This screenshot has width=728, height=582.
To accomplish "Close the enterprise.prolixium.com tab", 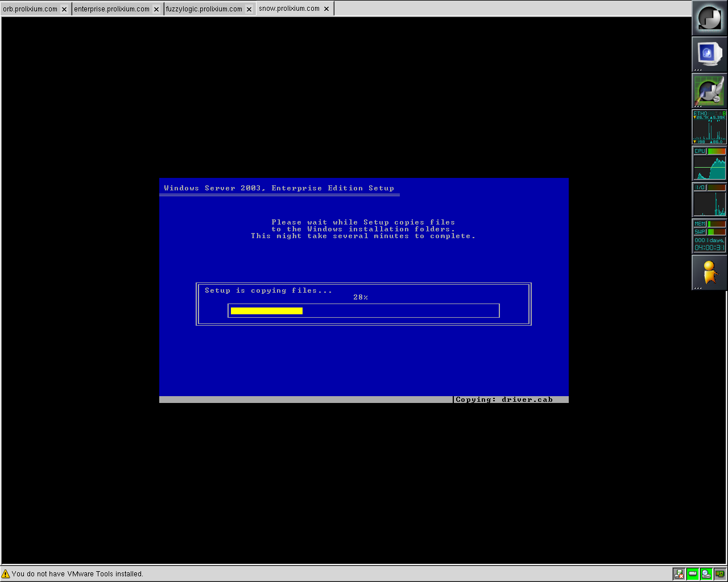I will (156, 9).
